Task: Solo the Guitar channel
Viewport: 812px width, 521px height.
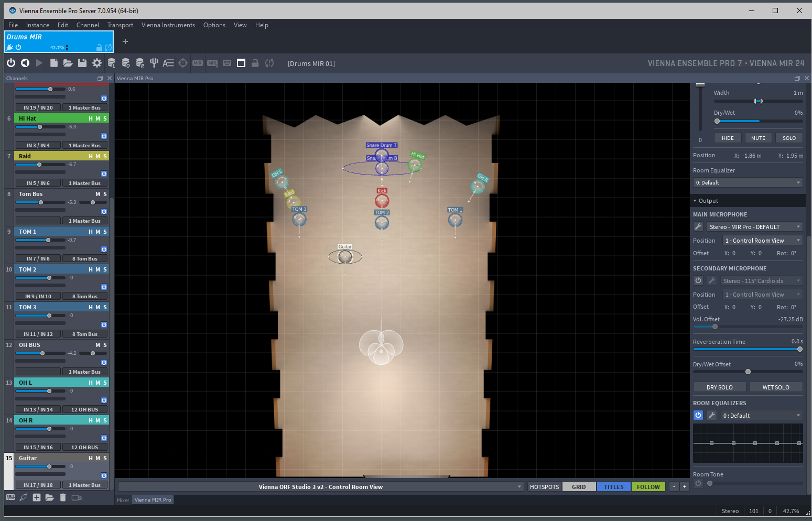Action: click(x=105, y=458)
